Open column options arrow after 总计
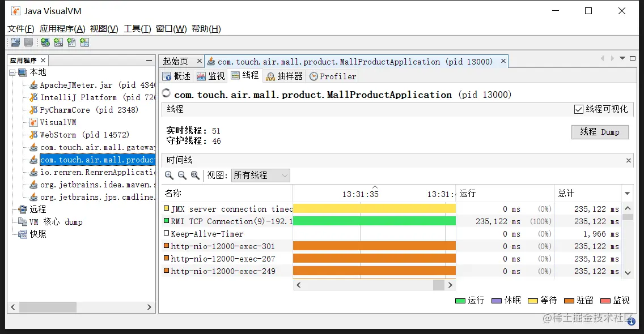 pyautogui.click(x=627, y=193)
